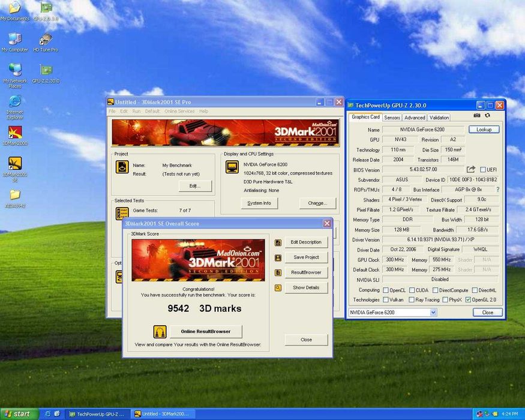Open the Help menu in 3DMark2001

point(203,111)
